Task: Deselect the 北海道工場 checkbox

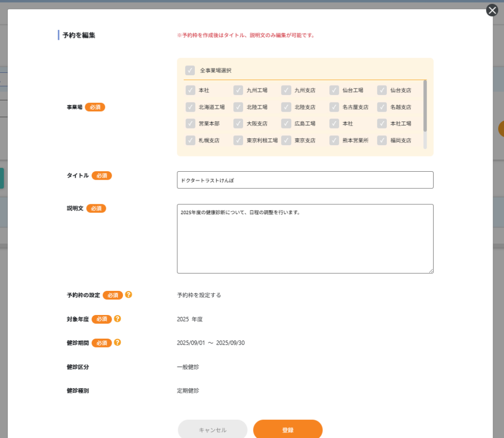Action: coord(190,107)
